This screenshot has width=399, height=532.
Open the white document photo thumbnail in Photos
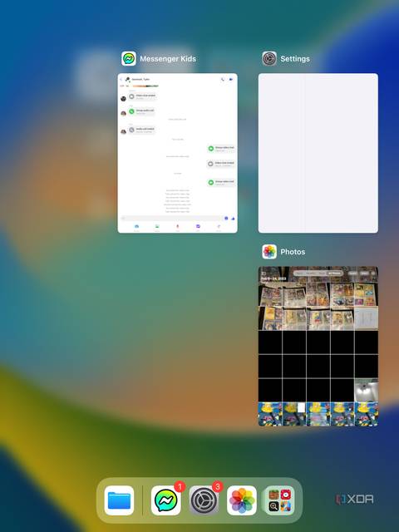(x=366, y=318)
